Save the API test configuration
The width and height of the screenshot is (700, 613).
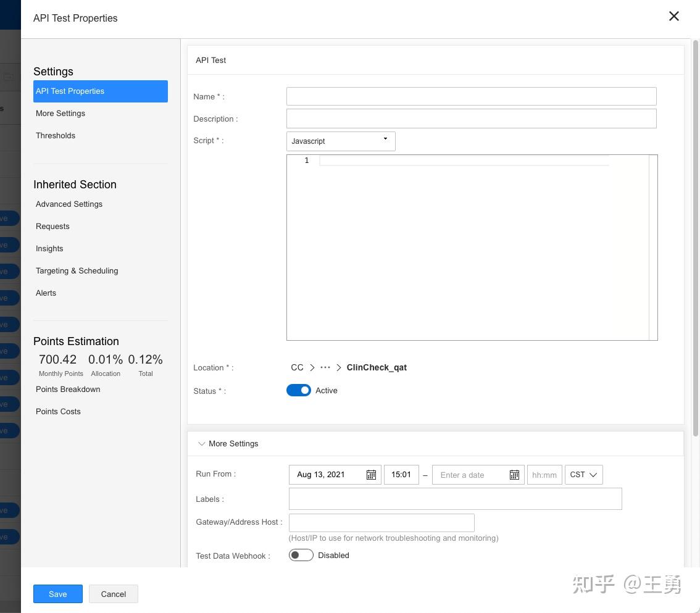click(57, 593)
